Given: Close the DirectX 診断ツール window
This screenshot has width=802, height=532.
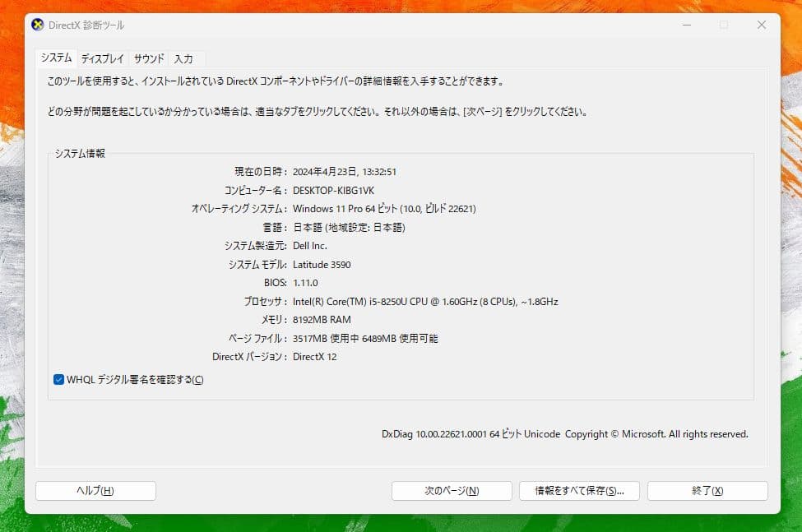Looking at the screenshot, I should coord(761,25).
